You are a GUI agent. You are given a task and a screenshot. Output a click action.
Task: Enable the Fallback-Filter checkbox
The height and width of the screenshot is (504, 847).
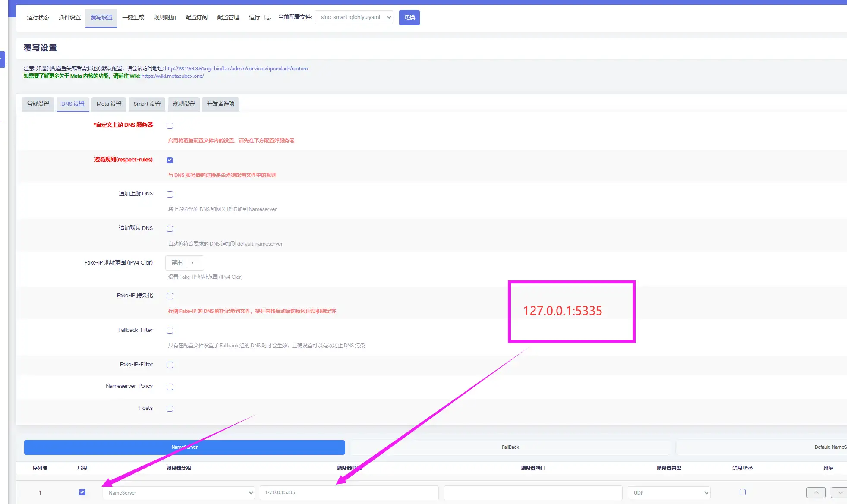[170, 331]
